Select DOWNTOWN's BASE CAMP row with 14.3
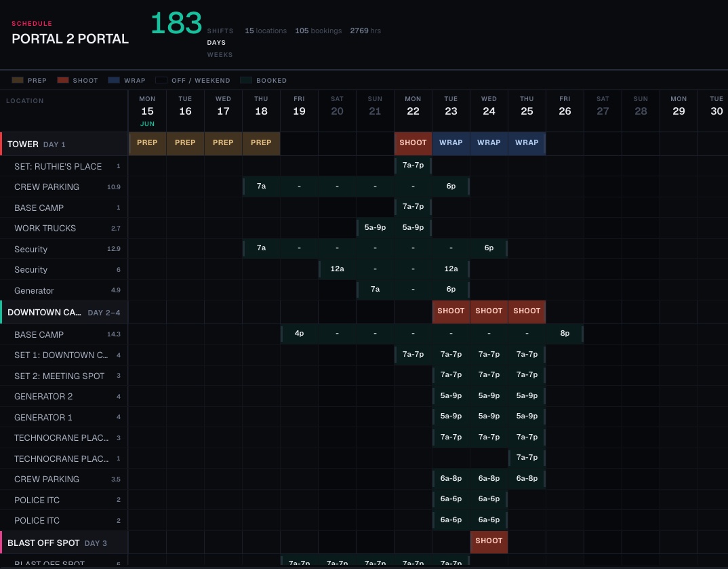The width and height of the screenshot is (728, 569). (x=64, y=334)
